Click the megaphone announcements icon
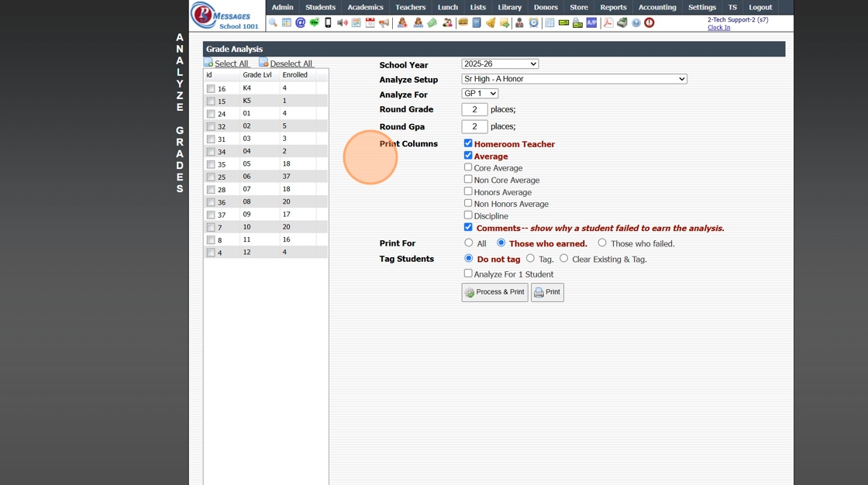868x485 pixels. (x=384, y=22)
